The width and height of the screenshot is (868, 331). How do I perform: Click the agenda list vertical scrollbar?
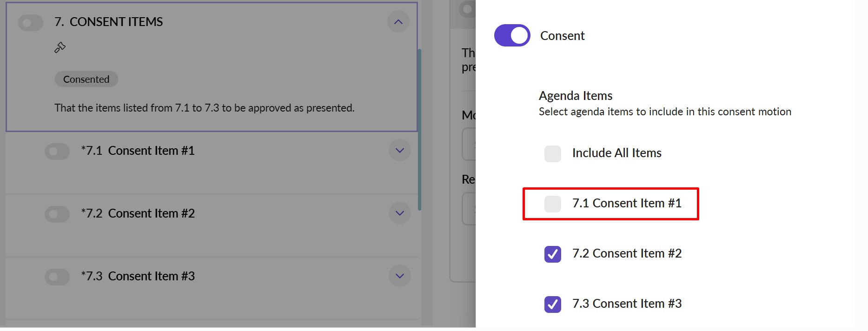pos(420,130)
